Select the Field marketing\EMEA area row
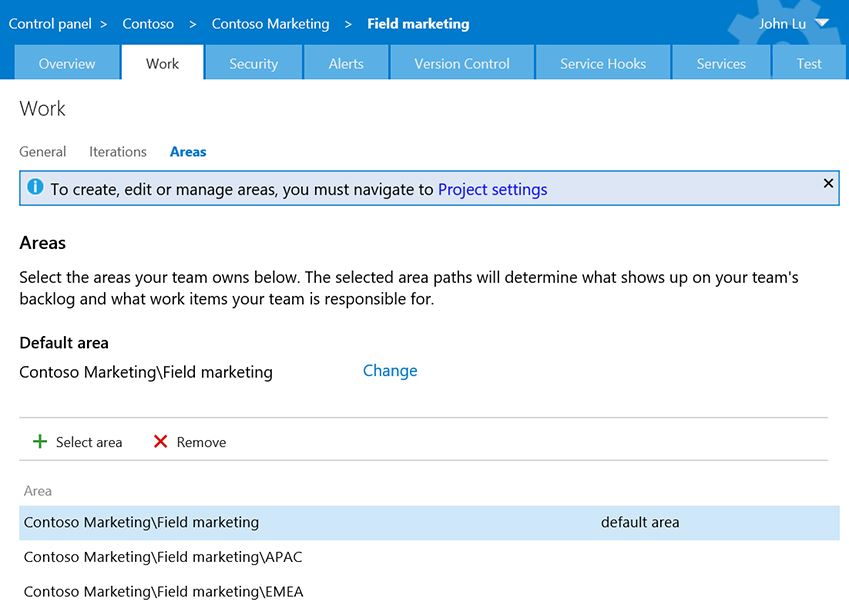Screen dimensions: 849x612 click(429, 591)
